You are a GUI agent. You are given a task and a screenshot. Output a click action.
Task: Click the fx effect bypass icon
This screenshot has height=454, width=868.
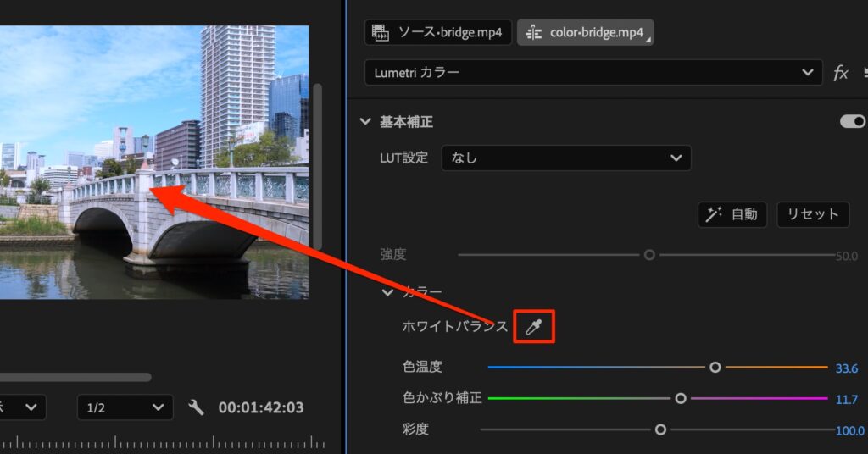click(840, 73)
